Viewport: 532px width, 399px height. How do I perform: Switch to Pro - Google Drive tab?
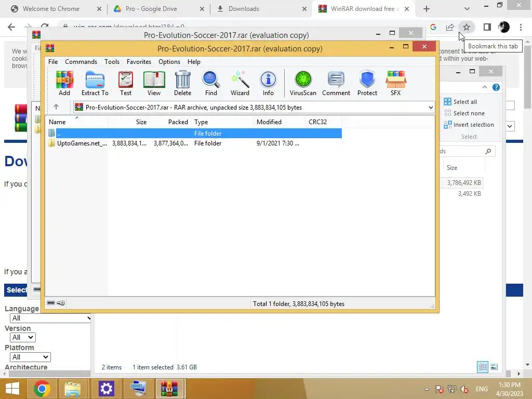[151, 9]
